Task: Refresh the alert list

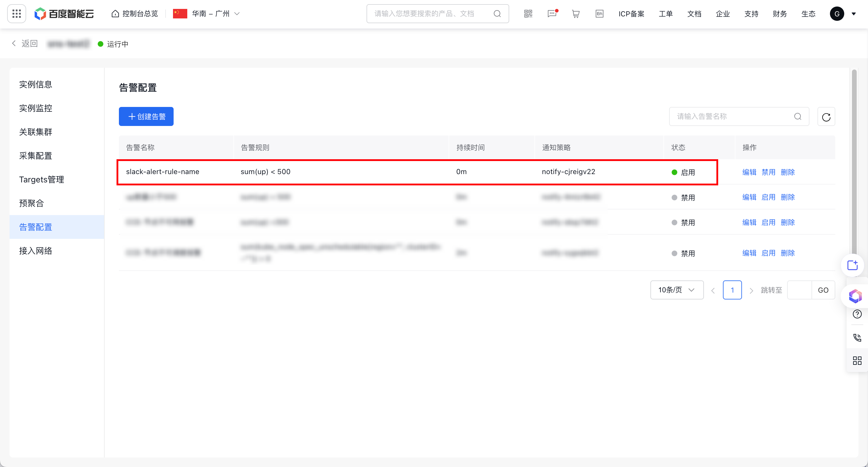Action: 826,117
